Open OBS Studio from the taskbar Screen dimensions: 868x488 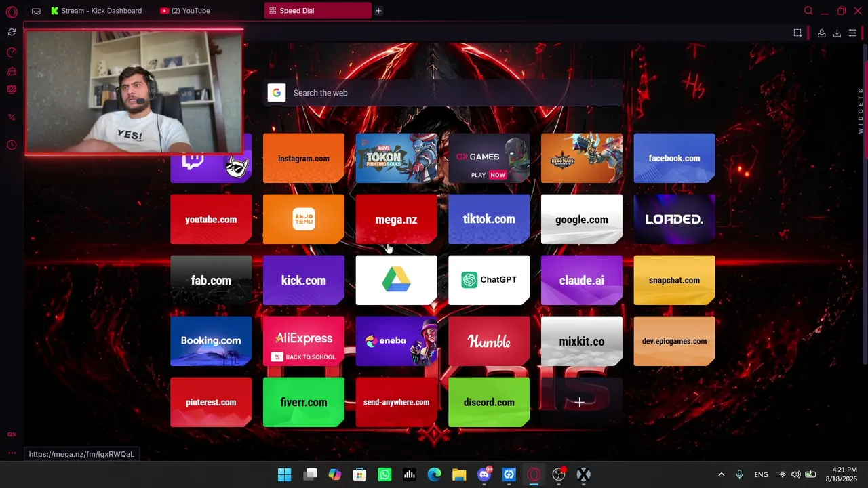click(559, 474)
